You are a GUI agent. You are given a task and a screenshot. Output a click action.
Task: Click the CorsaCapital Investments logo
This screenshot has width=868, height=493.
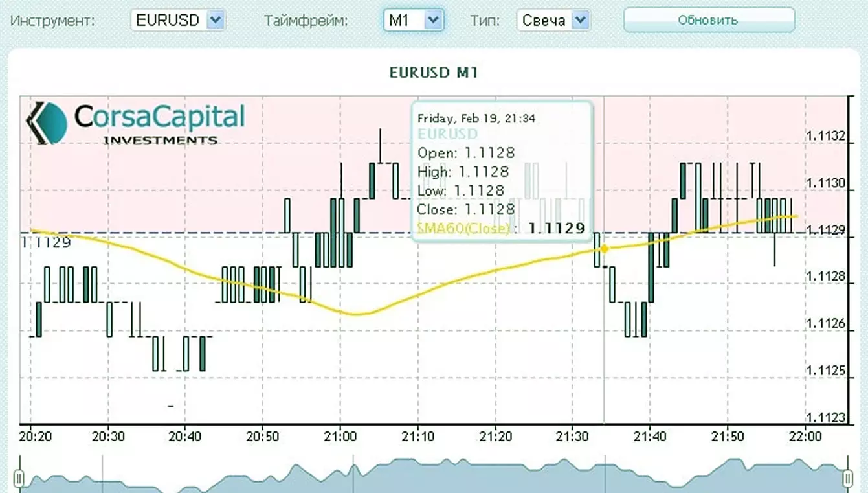[135, 123]
